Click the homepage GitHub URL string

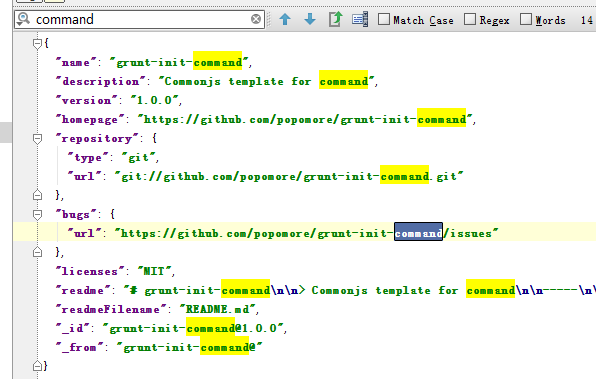tap(305, 119)
